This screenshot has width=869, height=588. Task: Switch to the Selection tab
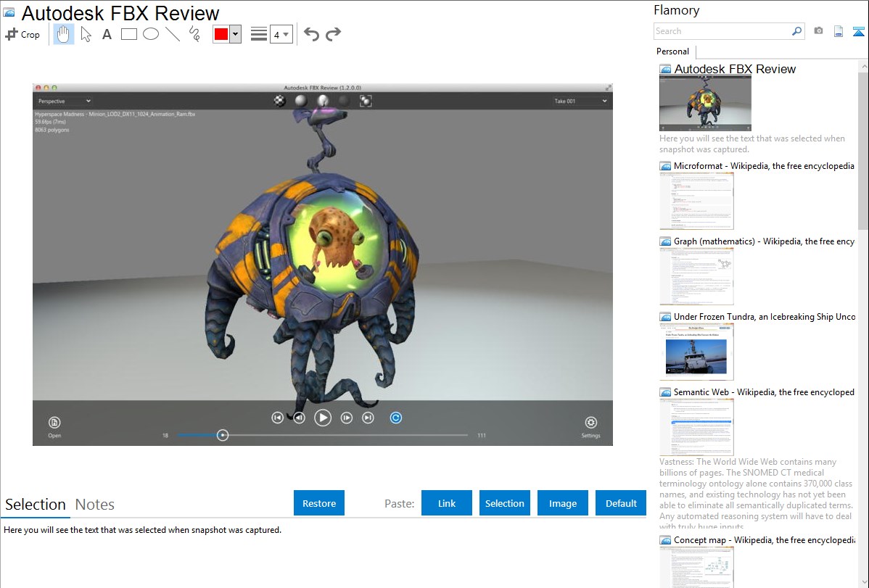36,505
